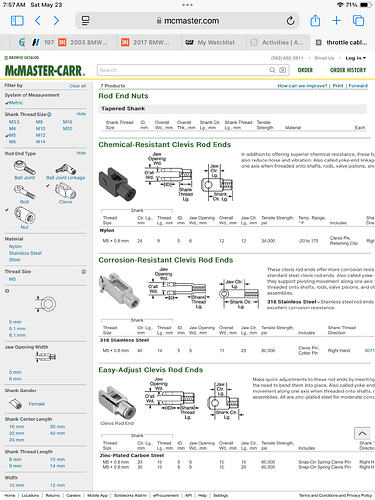Open the Log in dropdown
This screenshot has height=500, width=375.
pos(355,58)
